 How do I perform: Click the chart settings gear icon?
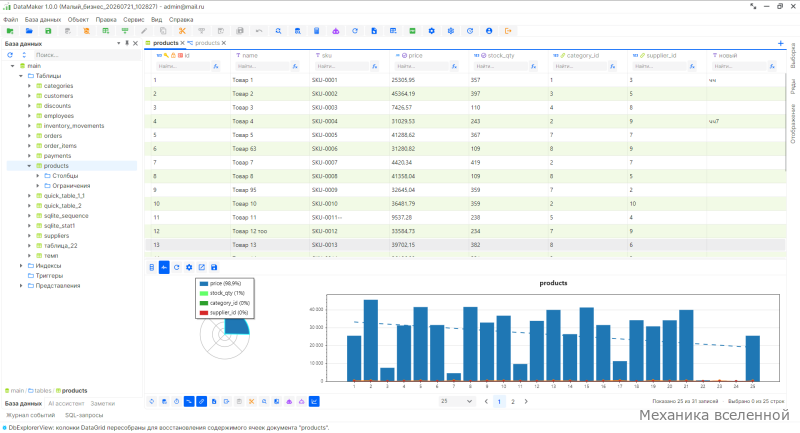(x=189, y=267)
